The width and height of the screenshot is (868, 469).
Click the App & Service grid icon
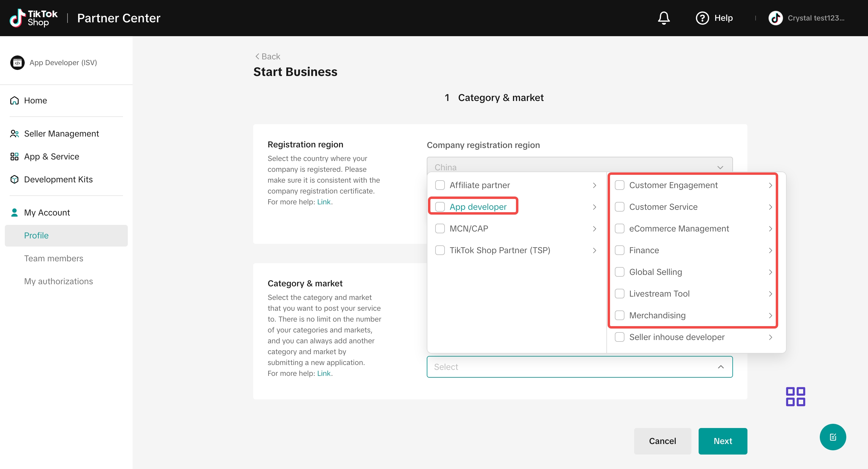click(x=14, y=156)
